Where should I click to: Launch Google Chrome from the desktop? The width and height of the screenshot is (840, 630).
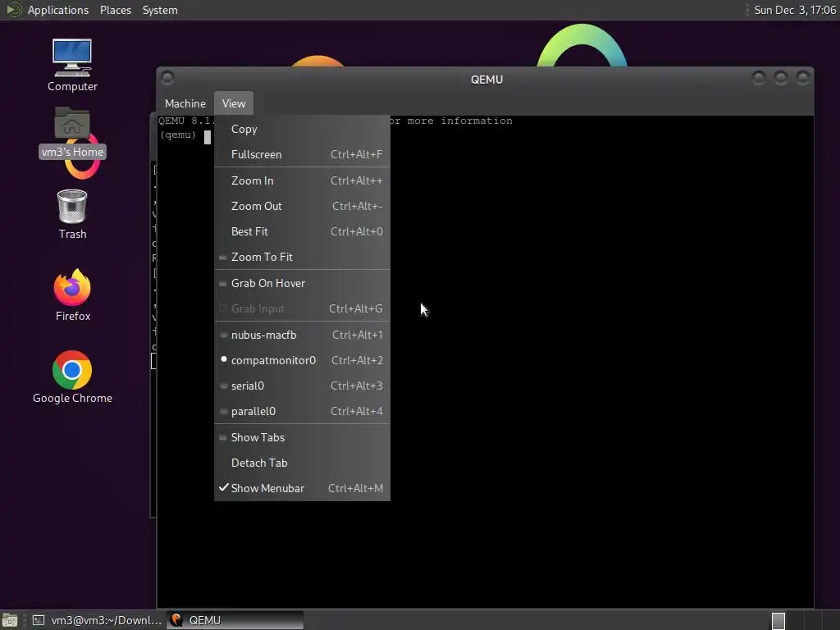coord(72,377)
